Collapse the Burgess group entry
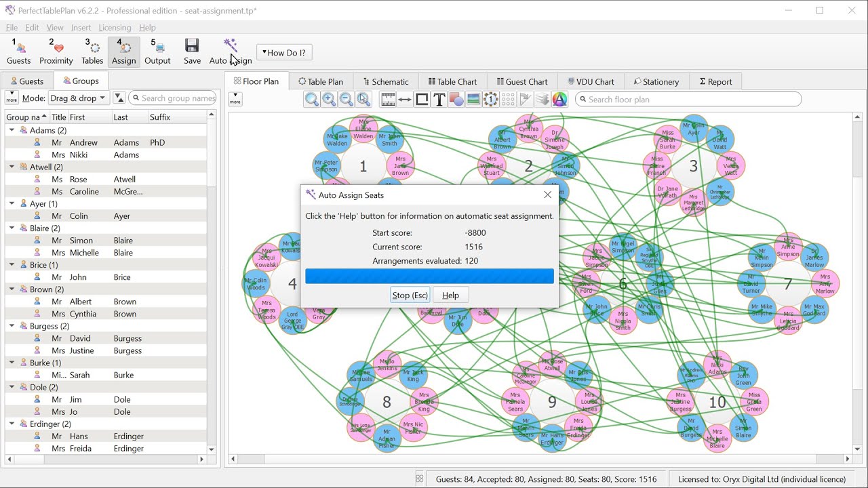This screenshot has height=488, width=868. click(x=12, y=325)
